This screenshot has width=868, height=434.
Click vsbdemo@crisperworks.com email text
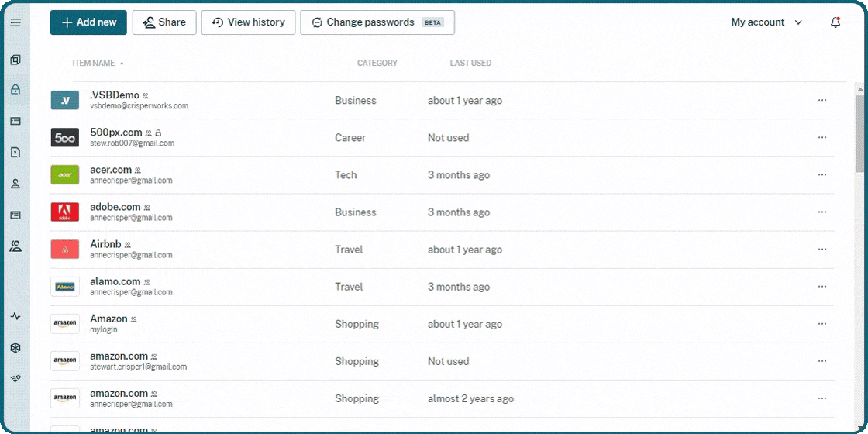tap(139, 105)
